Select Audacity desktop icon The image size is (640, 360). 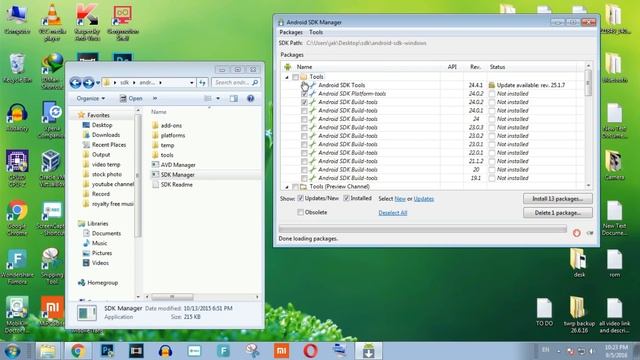17,118
